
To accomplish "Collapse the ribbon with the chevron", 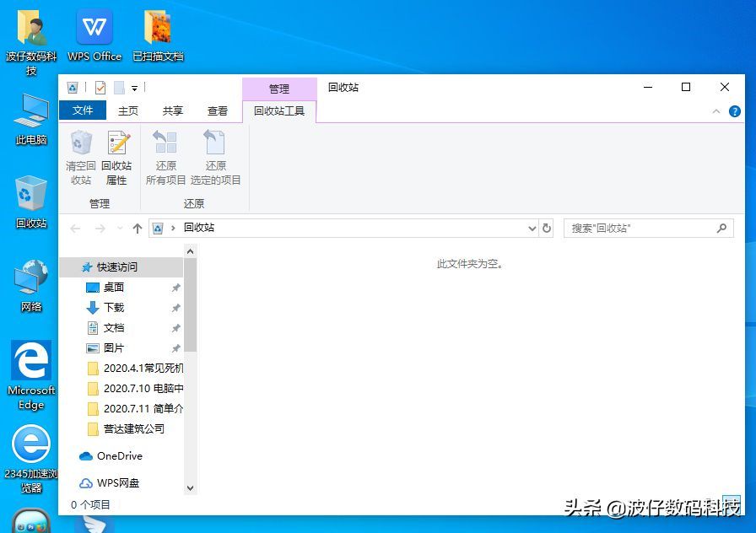I will [x=716, y=111].
